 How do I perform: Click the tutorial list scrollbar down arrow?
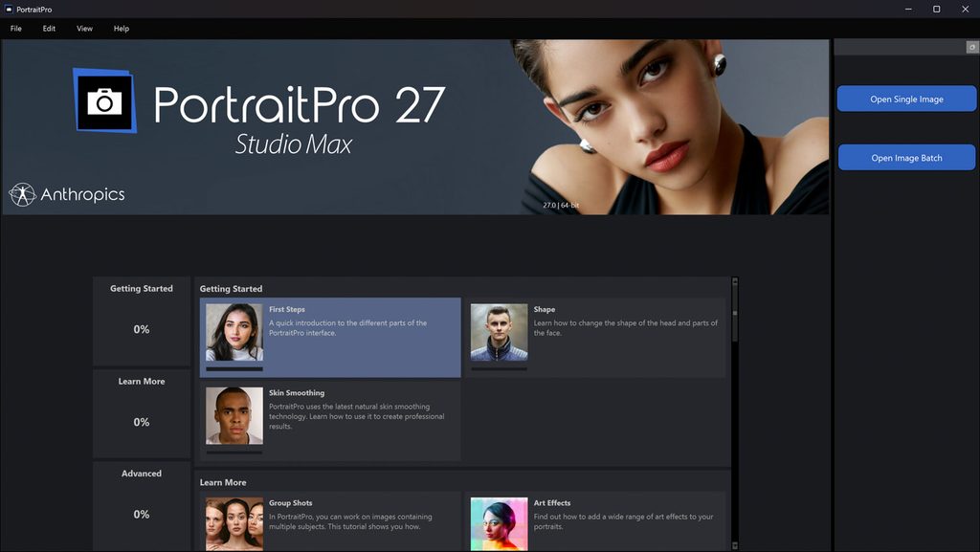(735, 545)
